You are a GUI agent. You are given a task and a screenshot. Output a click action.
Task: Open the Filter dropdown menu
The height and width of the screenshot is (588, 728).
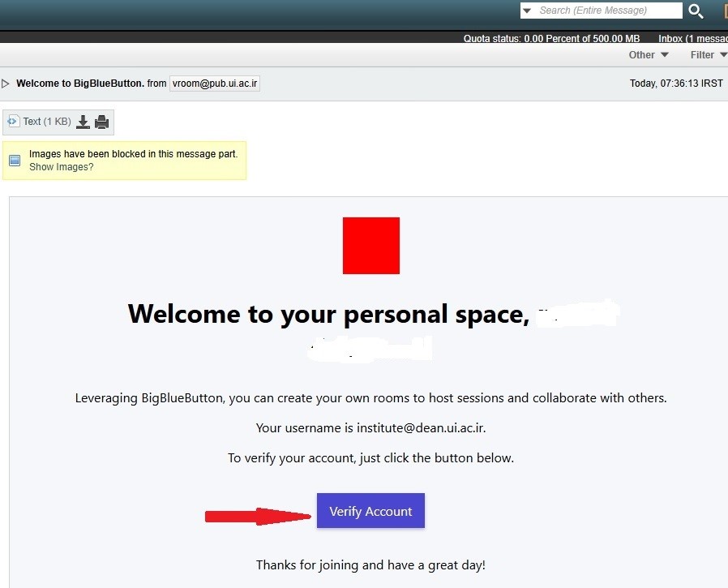tap(709, 55)
